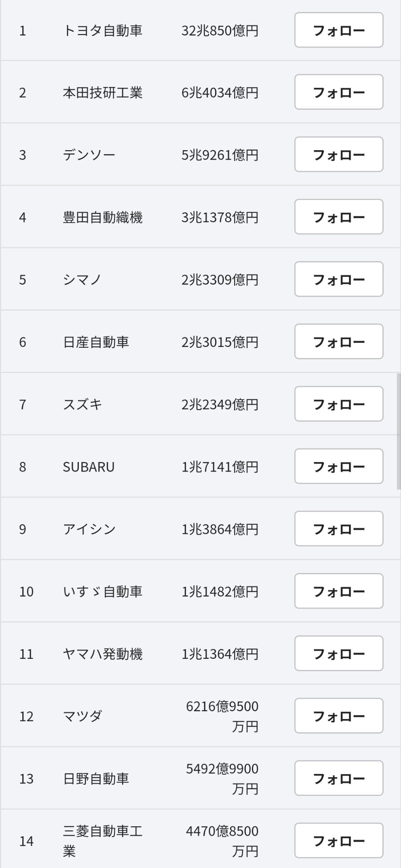401x868 pixels.
Task: Follow トヨタ自動車 with its フォロー button
Action: [339, 30]
